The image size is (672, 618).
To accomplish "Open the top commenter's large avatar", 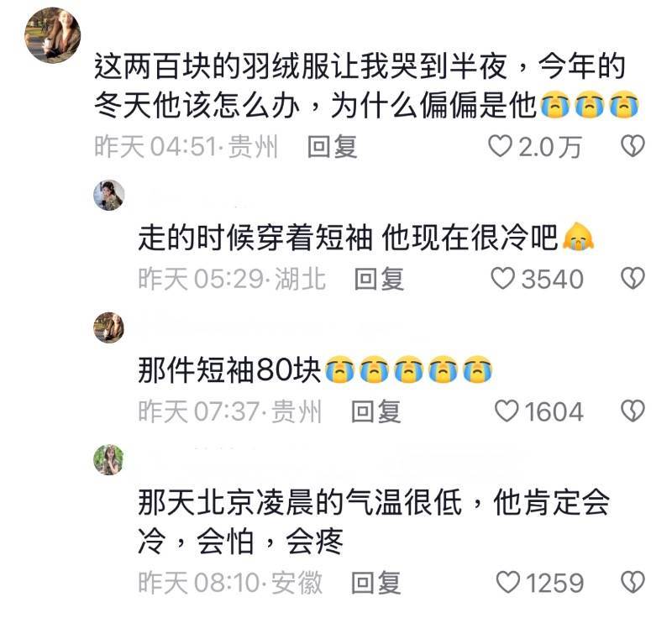I will tap(53, 35).
